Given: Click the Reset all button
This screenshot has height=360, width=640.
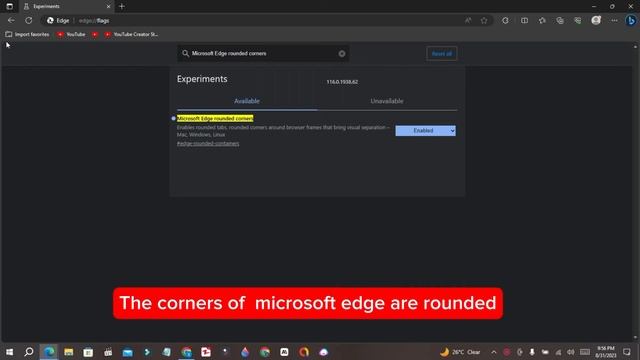Looking at the screenshot, I should point(442,53).
